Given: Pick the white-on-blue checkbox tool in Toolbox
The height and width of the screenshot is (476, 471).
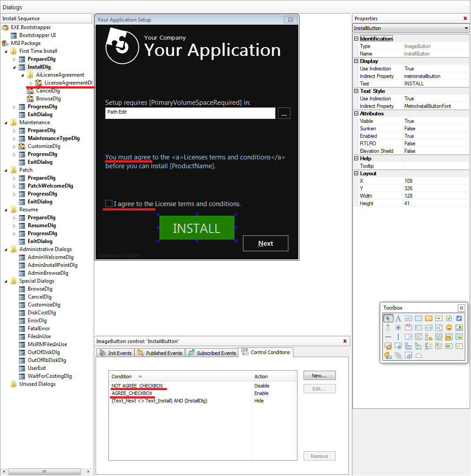Looking at the screenshot, I should [459, 318].
